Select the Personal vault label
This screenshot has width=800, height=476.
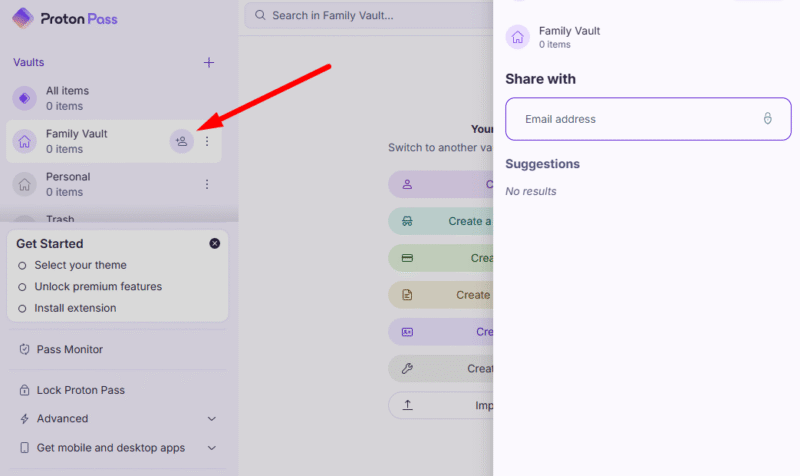click(x=68, y=177)
